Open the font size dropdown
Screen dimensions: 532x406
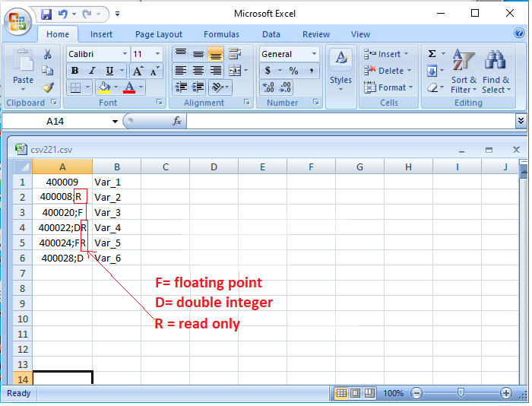point(157,54)
